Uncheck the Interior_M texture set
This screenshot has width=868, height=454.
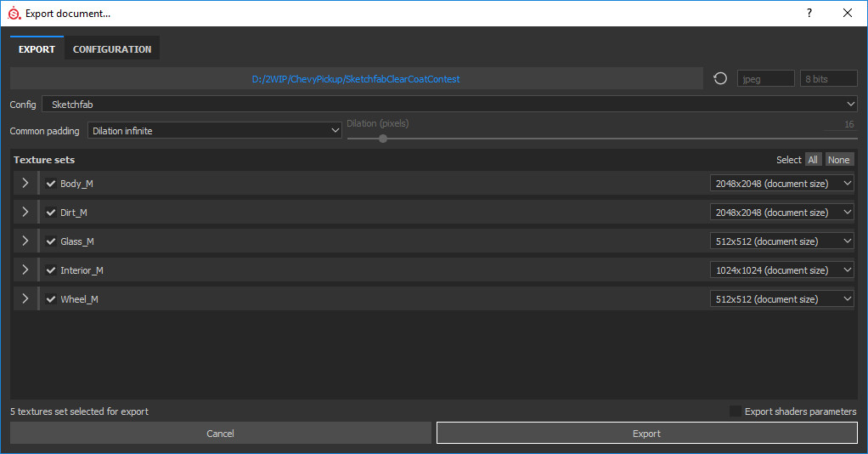point(51,270)
